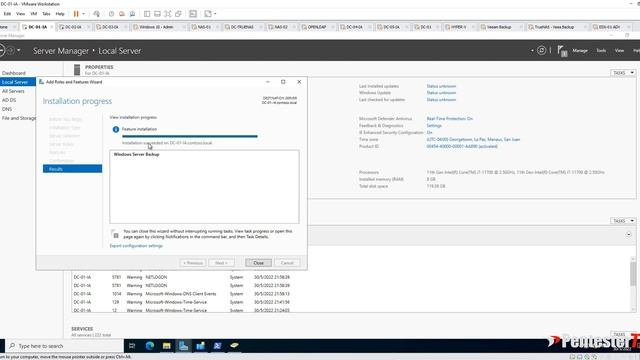Open the VMware VM menu
The width and height of the screenshot is (640, 360).
(x=34, y=13)
